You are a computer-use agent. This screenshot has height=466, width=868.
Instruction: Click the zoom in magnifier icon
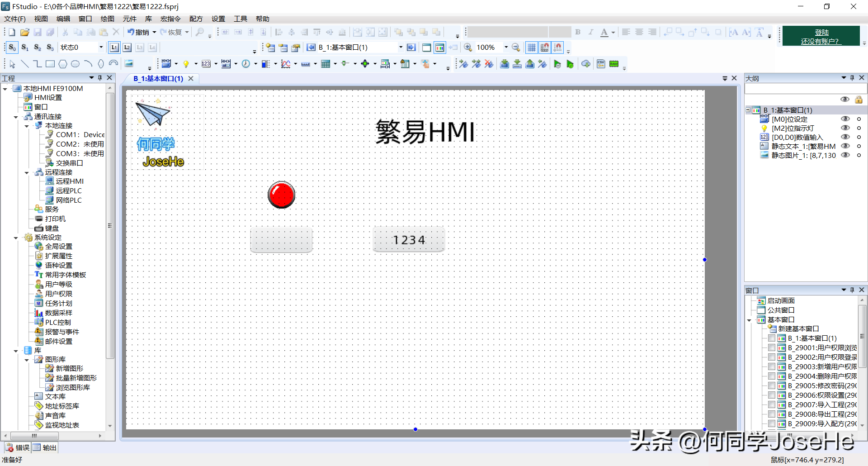point(468,48)
